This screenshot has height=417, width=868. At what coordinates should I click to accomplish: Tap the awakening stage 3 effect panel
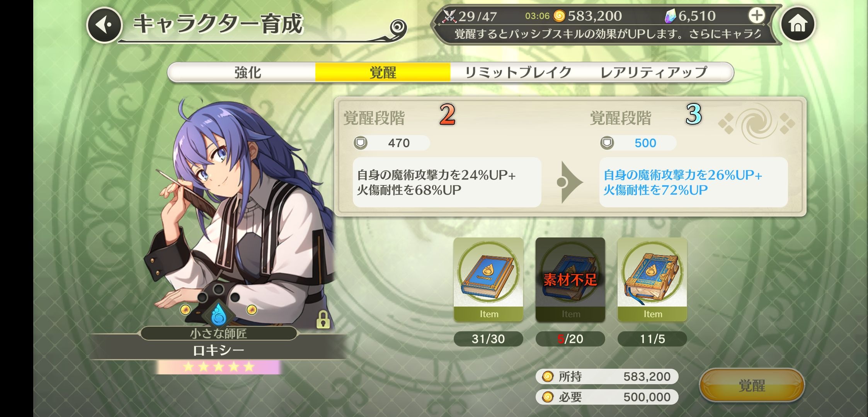point(693,182)
